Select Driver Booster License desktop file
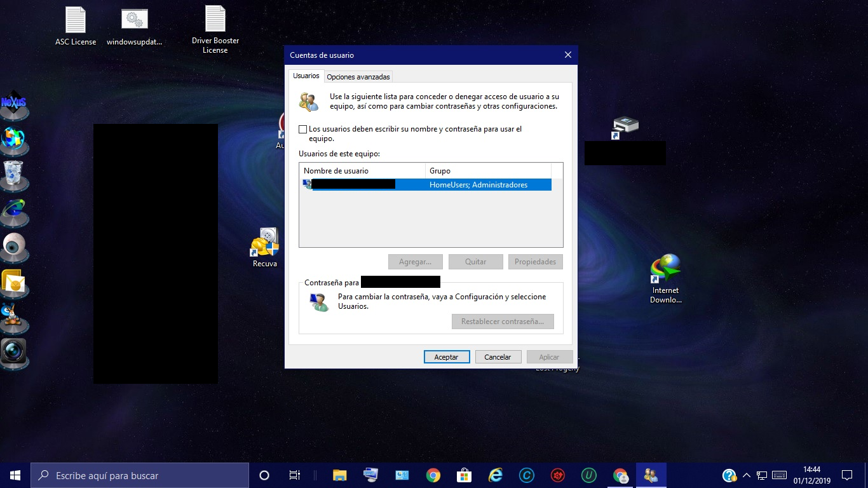The image size is (868, 488). coord(215,29)
